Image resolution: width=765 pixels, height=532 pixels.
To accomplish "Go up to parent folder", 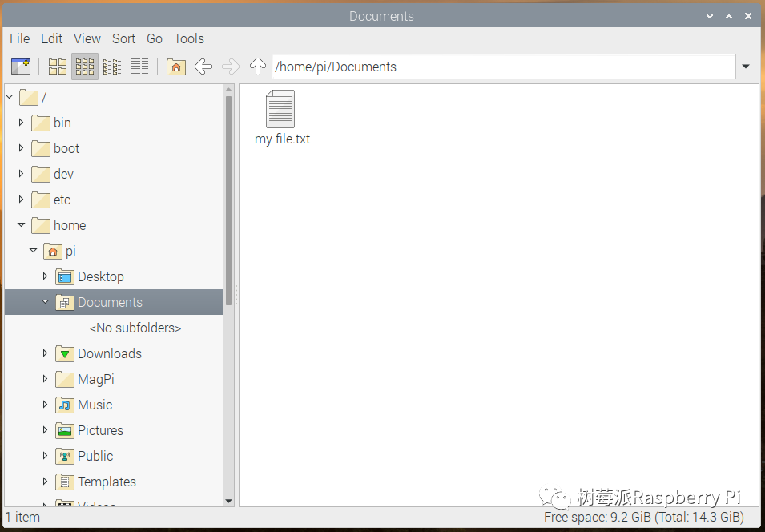I will (x=257, y=66).
